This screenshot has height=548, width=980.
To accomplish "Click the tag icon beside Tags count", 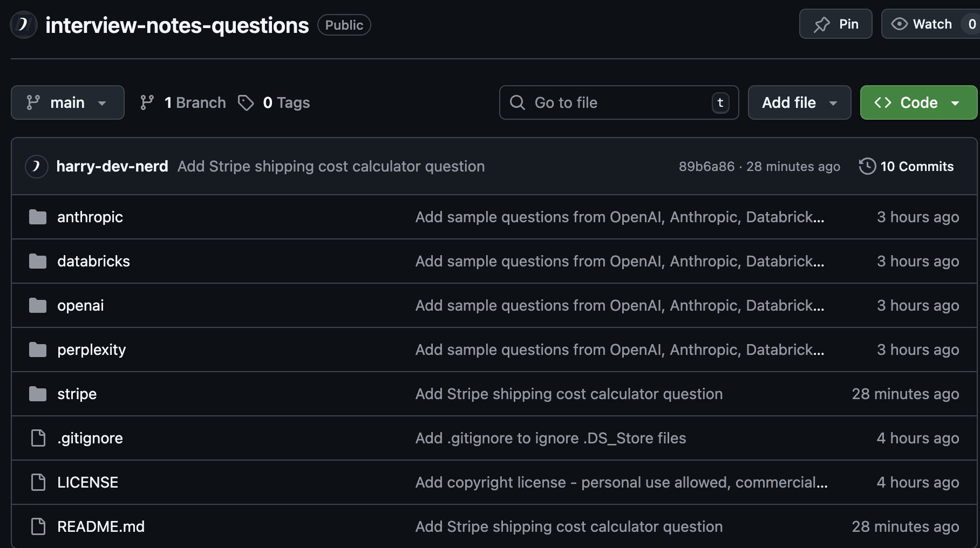I will (x=247, y=102).
